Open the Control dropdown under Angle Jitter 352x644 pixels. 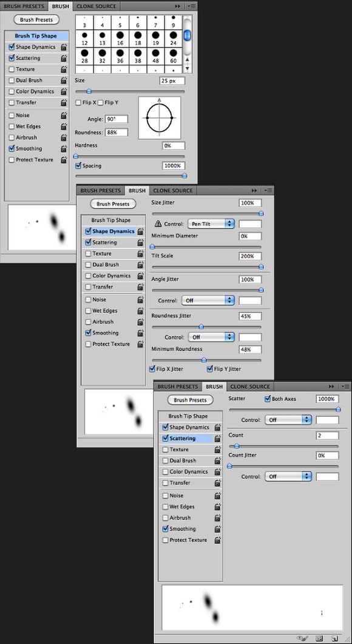click(208, 301)
